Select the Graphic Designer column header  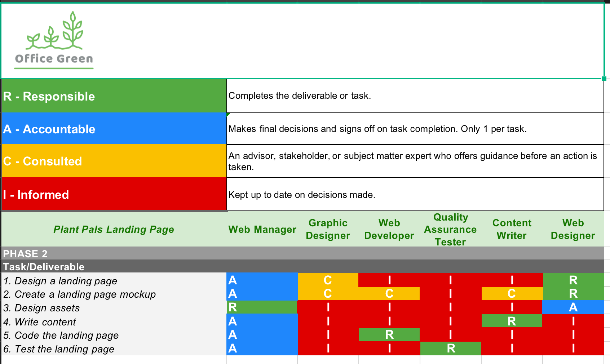coord(327,229)
